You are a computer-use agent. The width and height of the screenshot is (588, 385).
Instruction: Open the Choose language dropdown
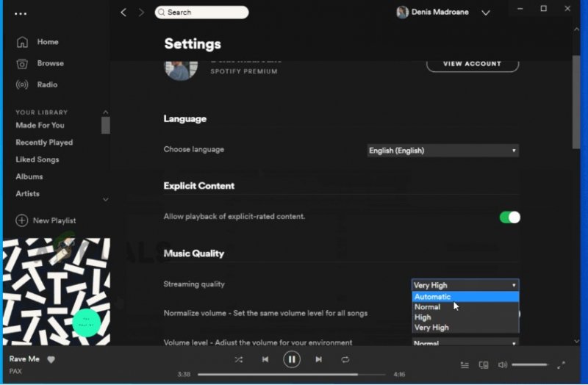443,151
